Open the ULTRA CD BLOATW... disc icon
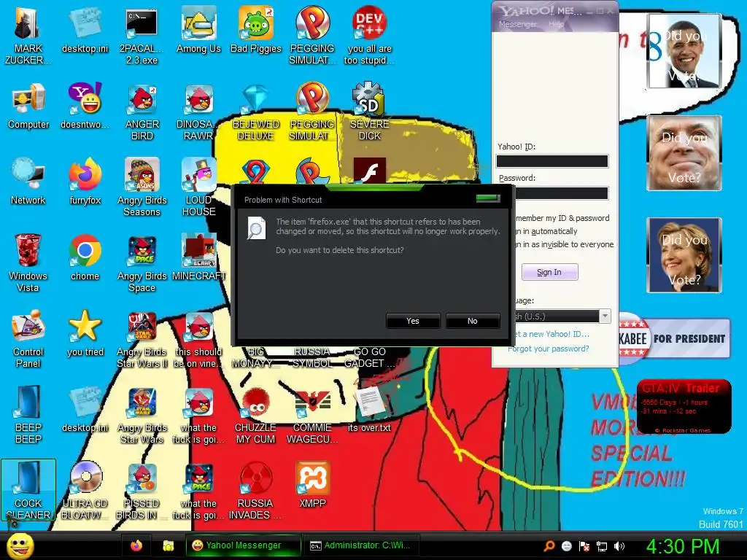Image resolution: width=747 pixels, height=560 pixels. coord(85,490)
